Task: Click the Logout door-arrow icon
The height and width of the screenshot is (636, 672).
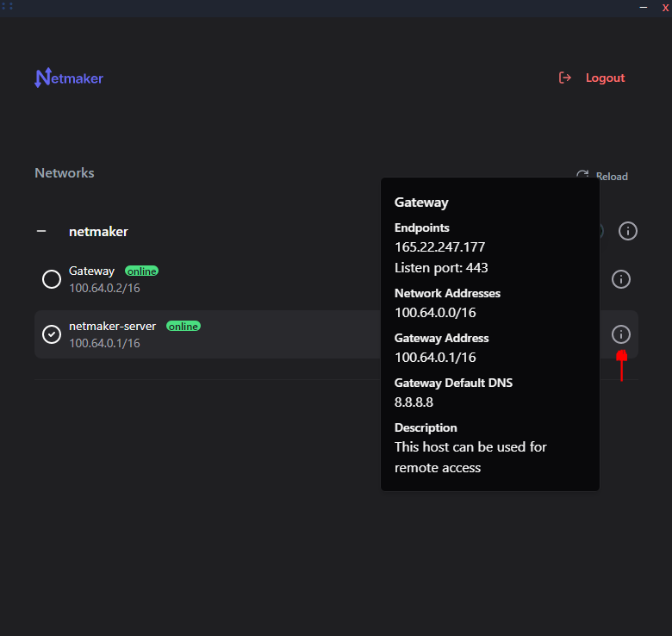Action: (565, 78)
